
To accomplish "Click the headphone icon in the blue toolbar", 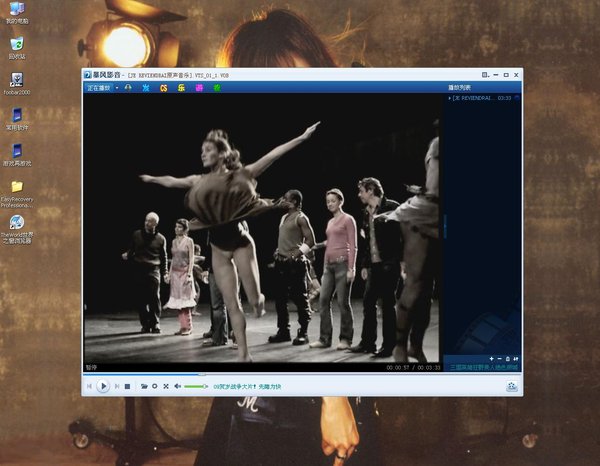I will 128,88.
